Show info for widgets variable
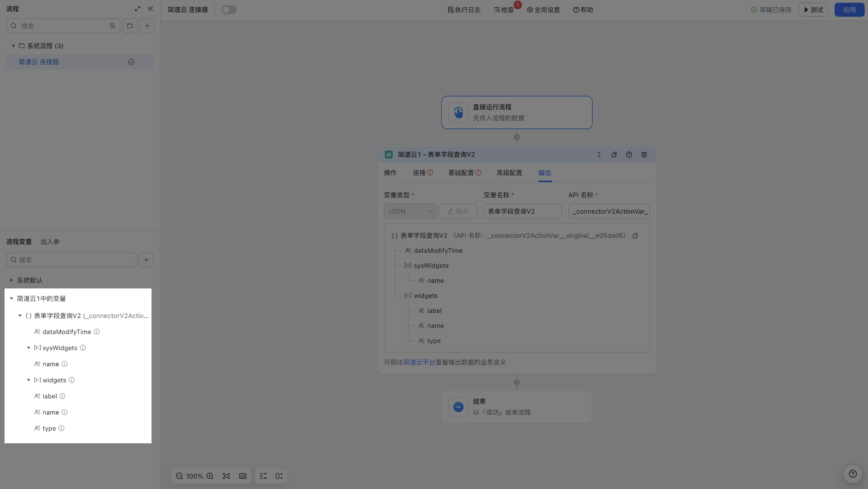The height and width of the screenshot is (489, 868). point(72,380)
